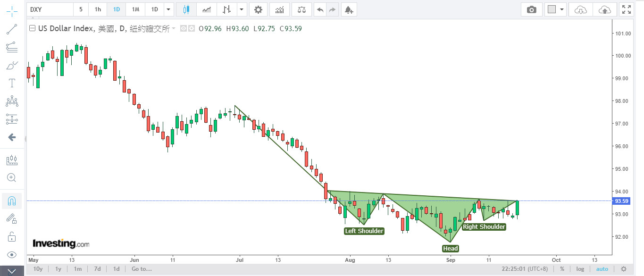Set time range to 7d
The width and height of the screenshot is (644, 276).
point(97,269)
